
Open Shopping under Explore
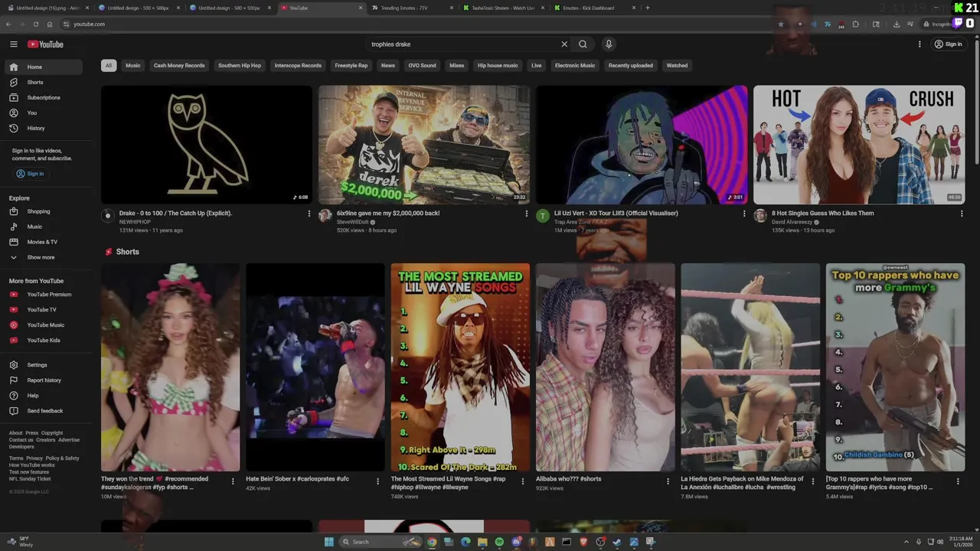pos(44,211)
